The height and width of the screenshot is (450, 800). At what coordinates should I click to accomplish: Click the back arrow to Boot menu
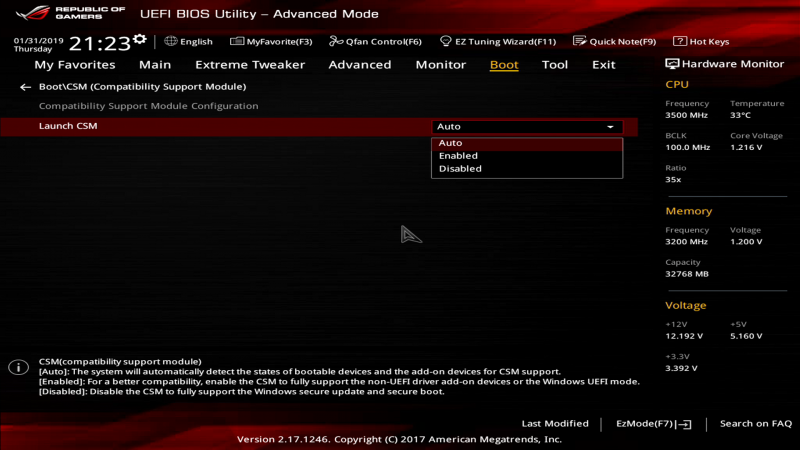point(25,87)
